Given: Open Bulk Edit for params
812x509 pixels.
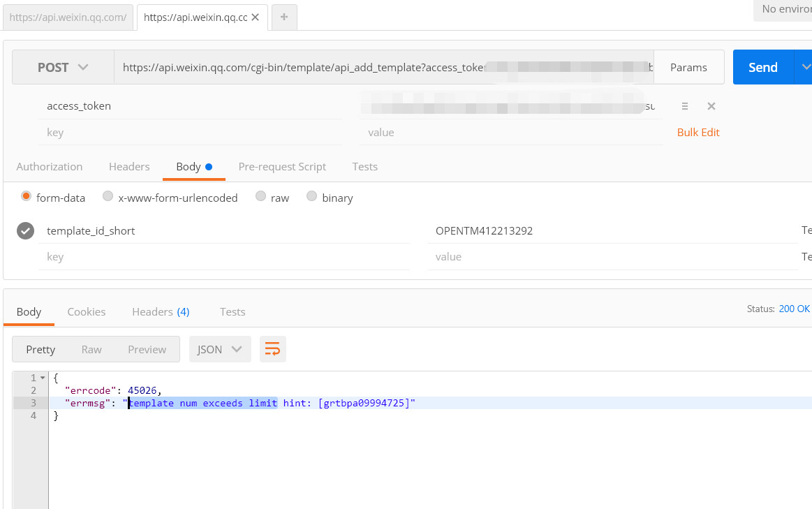Looking at the screenshot, I should 698,133.
